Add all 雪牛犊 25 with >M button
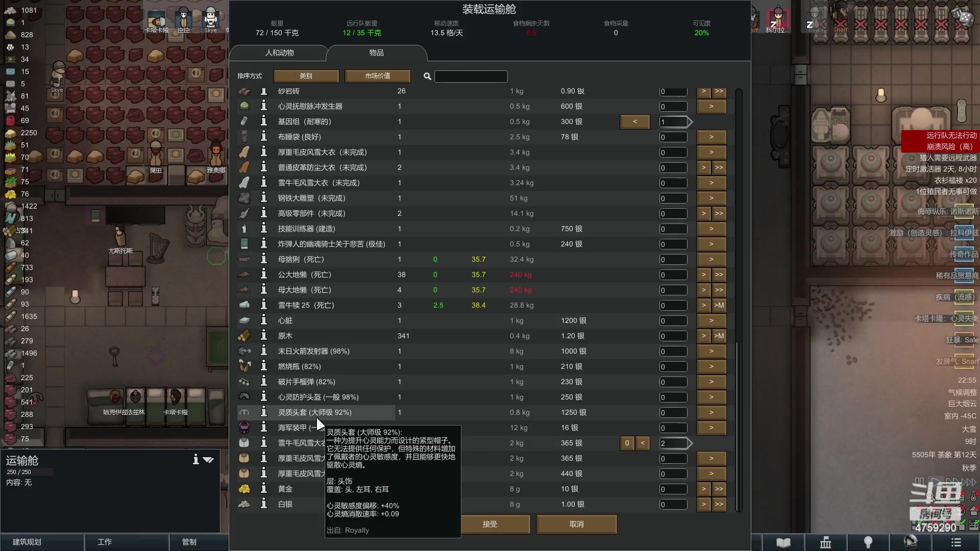The height and width of the screenshot is (551, 980). (719, 305)
